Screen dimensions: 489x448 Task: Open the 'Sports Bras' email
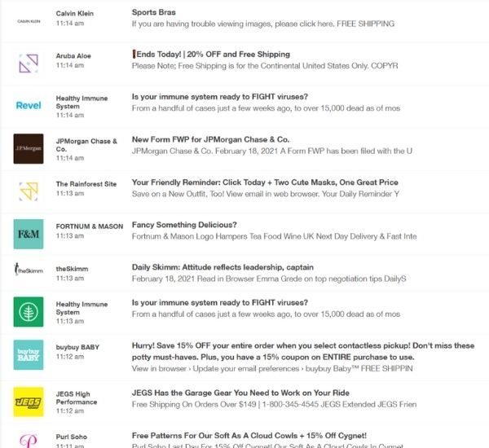point(154,12)
